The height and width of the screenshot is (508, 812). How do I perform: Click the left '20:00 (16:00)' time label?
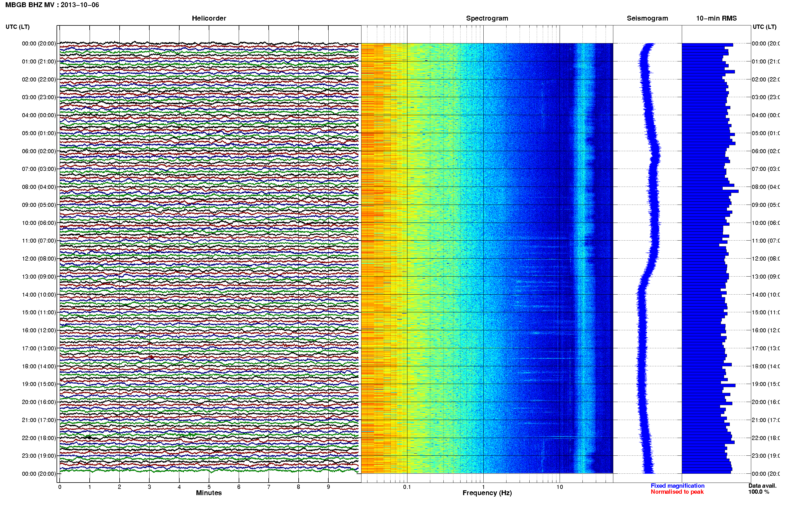point(39,402)
